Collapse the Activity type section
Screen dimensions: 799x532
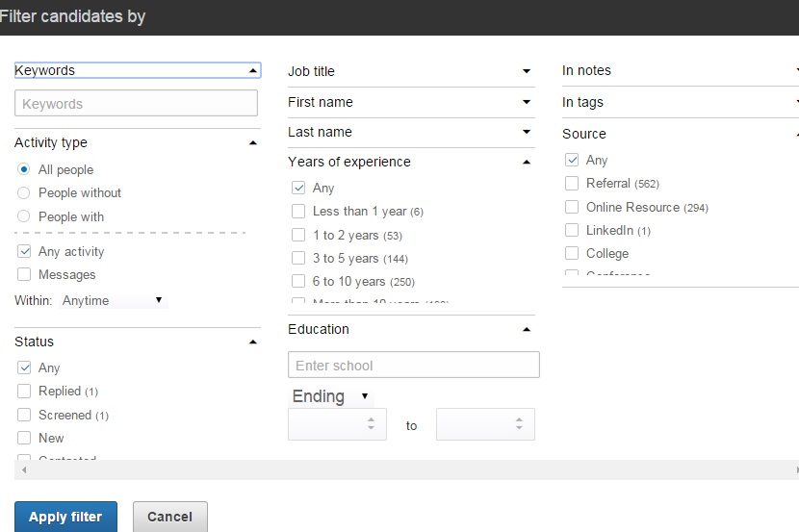(252, 143)
